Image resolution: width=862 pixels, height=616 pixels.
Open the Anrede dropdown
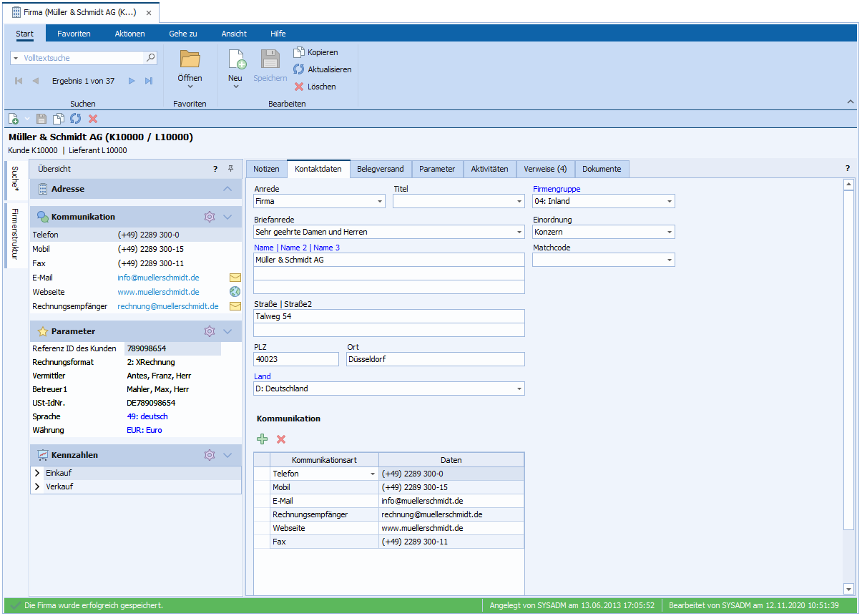[x=379, y=202]
